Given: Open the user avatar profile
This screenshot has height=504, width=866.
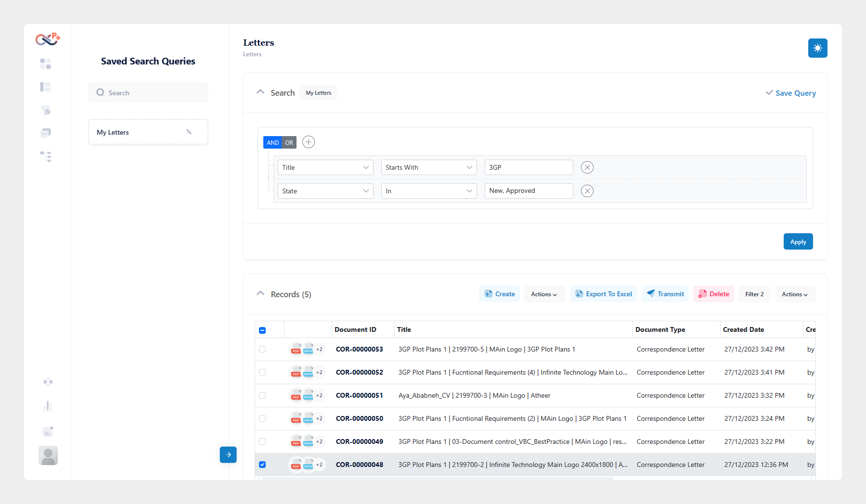Looking at the screenshot, I should coord(48,455).
